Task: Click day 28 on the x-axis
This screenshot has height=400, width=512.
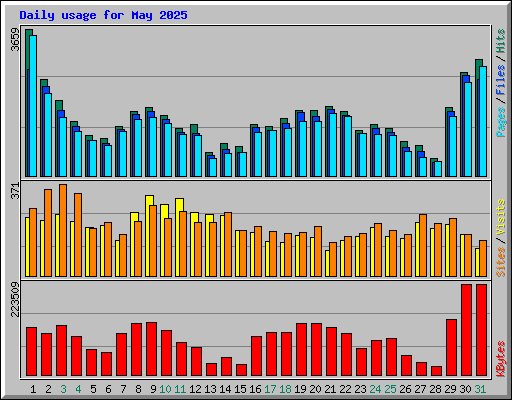Action: click(435, 389)
